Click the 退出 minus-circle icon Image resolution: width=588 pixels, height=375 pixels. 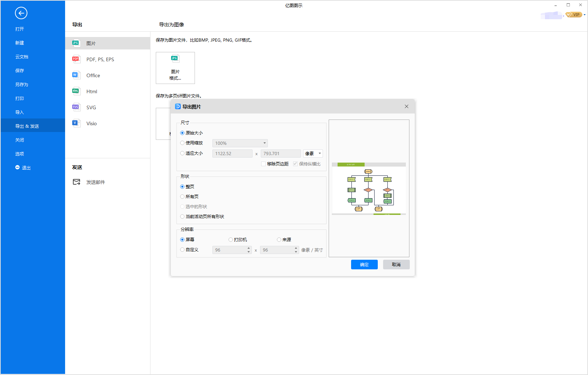(x=17, y=167)
